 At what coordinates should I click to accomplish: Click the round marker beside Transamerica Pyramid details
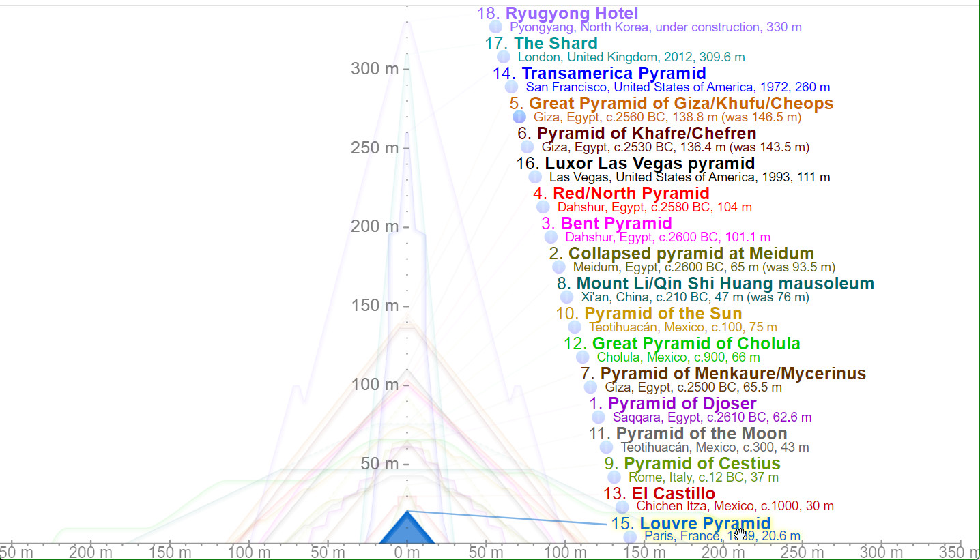(x=511, y=87)
